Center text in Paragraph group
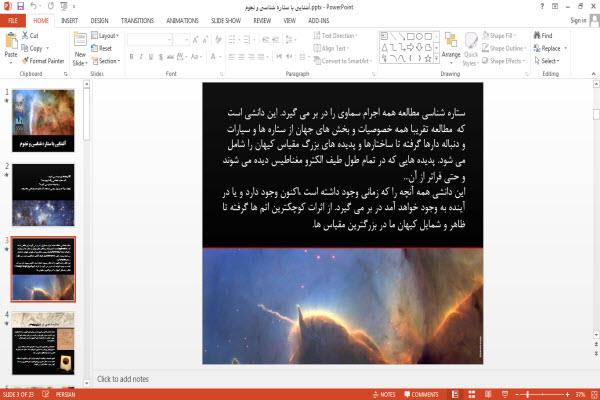The width and height of the screenshot is (600, 400). (241, 57)
